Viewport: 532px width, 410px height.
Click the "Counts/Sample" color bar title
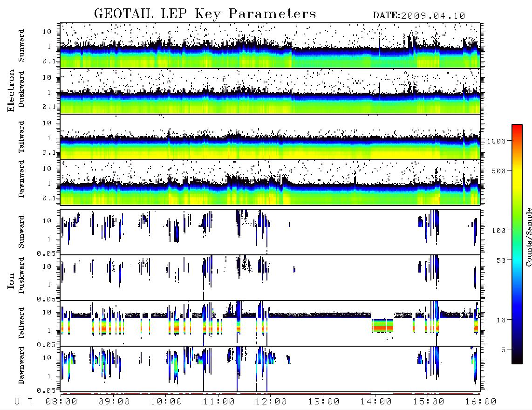pyautogui.click(x=528, y=237)
